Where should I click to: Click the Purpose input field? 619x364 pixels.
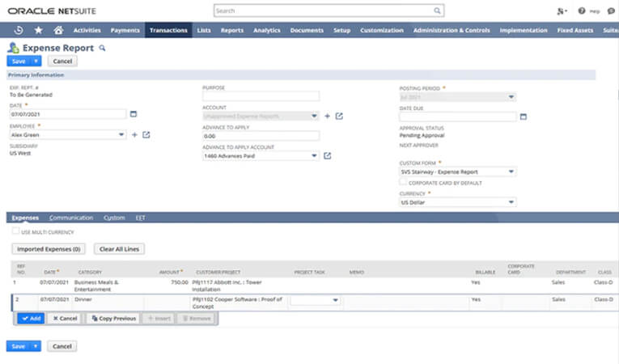[261, 96]
